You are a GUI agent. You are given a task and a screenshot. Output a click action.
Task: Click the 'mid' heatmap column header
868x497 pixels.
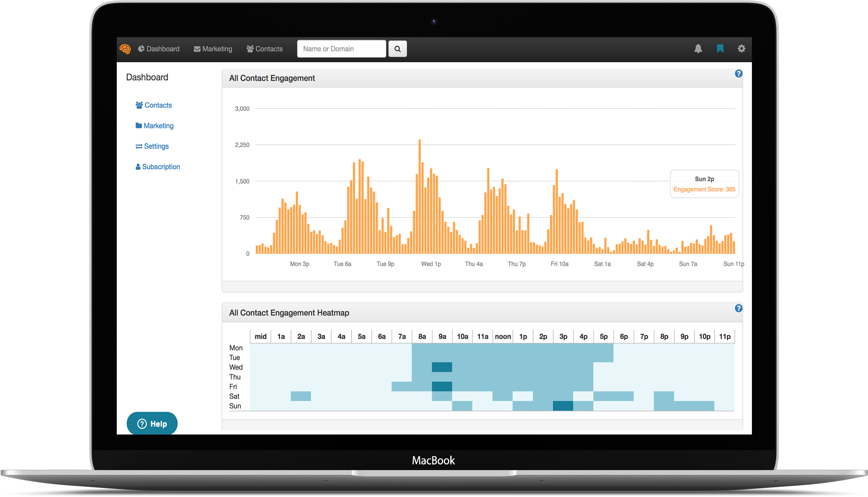point(261,337)
